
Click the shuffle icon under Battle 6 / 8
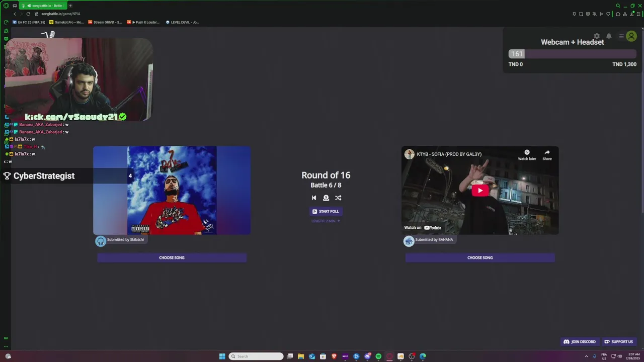[338, 198]
